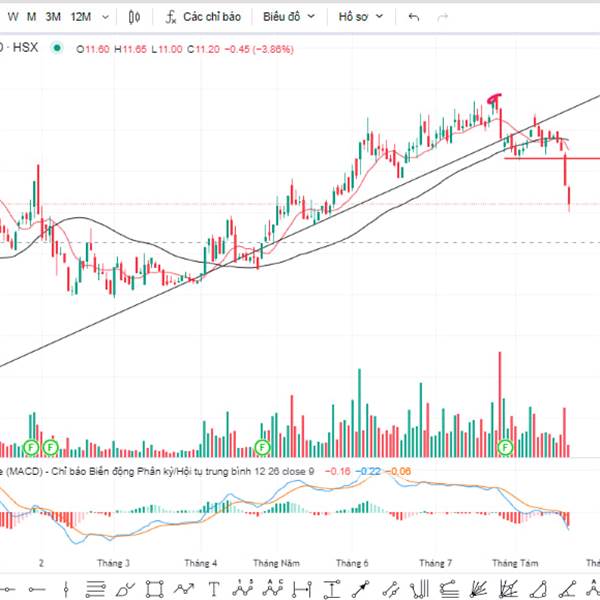Click the close price C11.20
This screenshot has width=600, height=600.
coord(203,49)
